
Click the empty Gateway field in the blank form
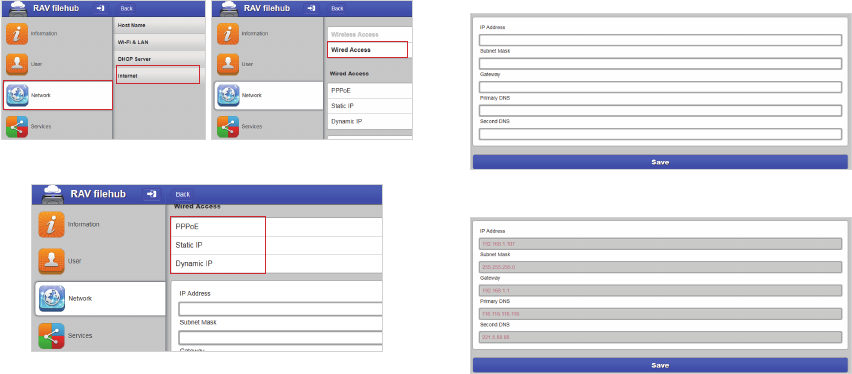(660, 87)
